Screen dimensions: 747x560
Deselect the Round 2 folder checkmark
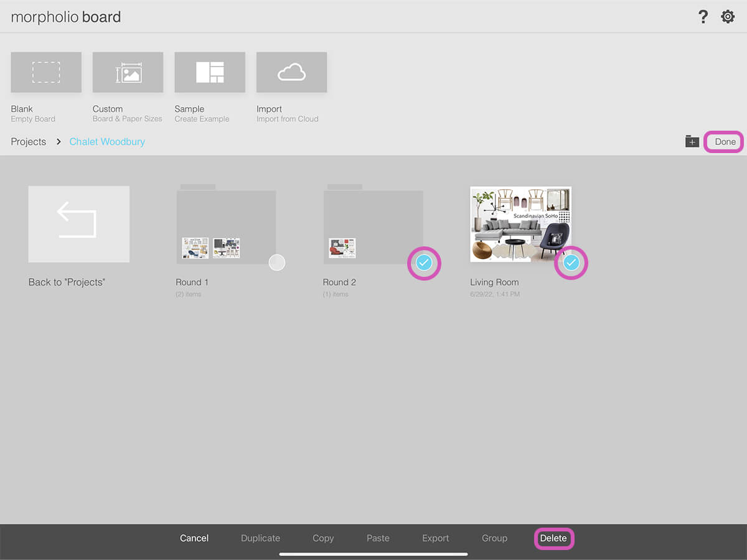[424, 263]
